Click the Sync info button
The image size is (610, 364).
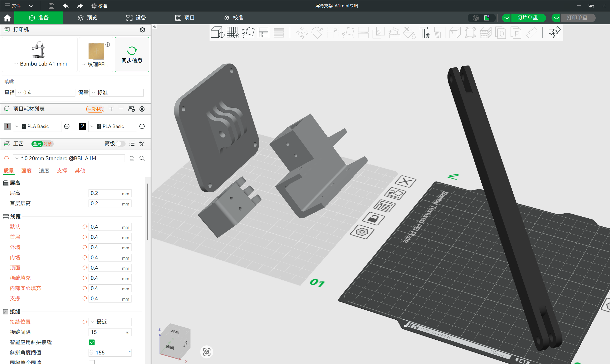click(x=132, y=54)
